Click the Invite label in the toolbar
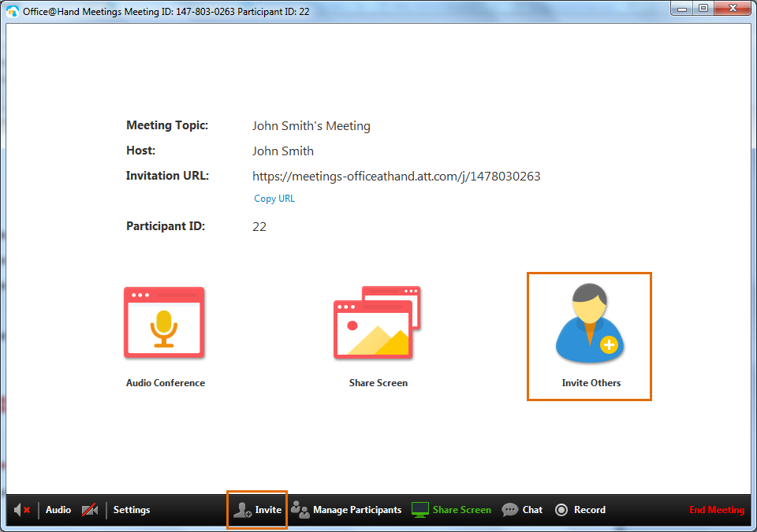 pos(268,510)
